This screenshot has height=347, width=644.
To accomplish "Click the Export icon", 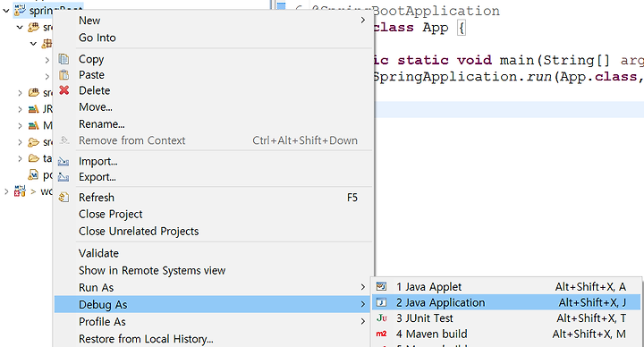I will click(64, 177).
